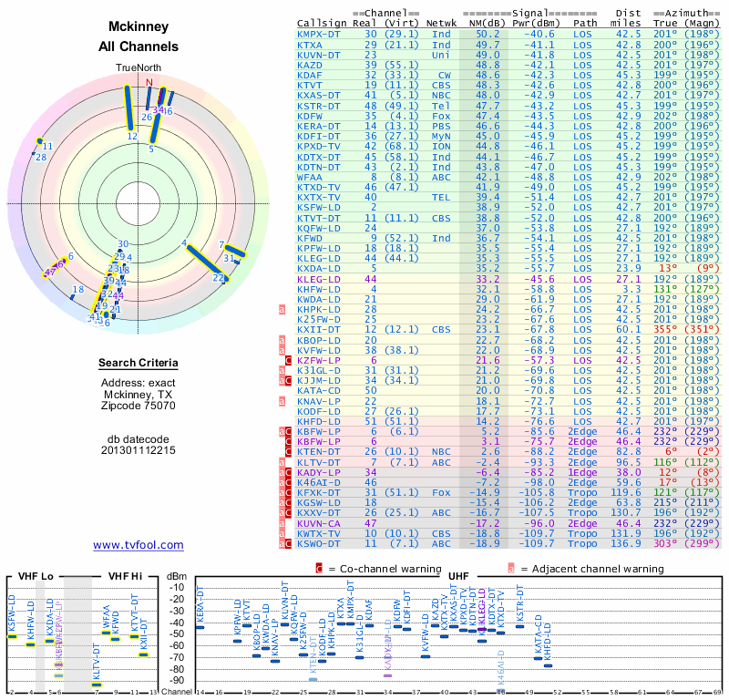Select the KSFW-LD bar in VHF Lo chart
The height and width of the screenshot is (700, 729).
12,637
